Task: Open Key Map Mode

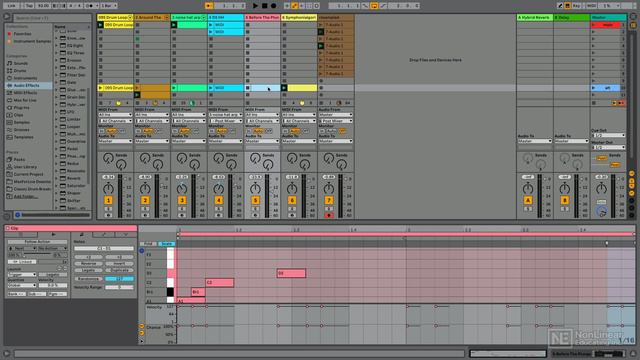Action: click(577, 6)
